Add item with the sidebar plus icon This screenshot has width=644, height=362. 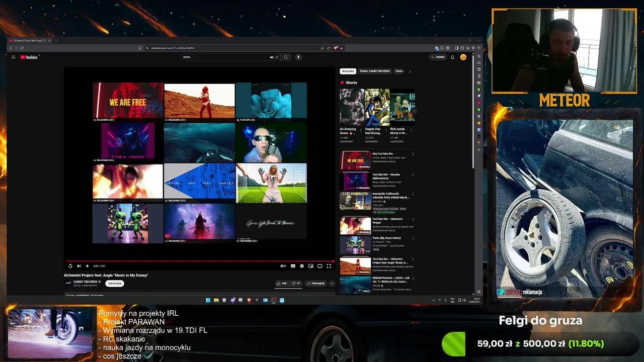click(478, 150)
